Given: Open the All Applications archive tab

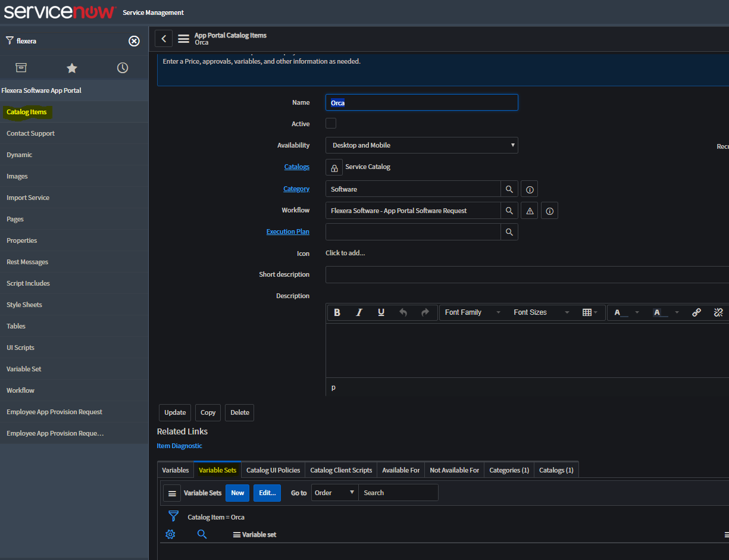Looking at the screenshot, I should coord(21,67).
